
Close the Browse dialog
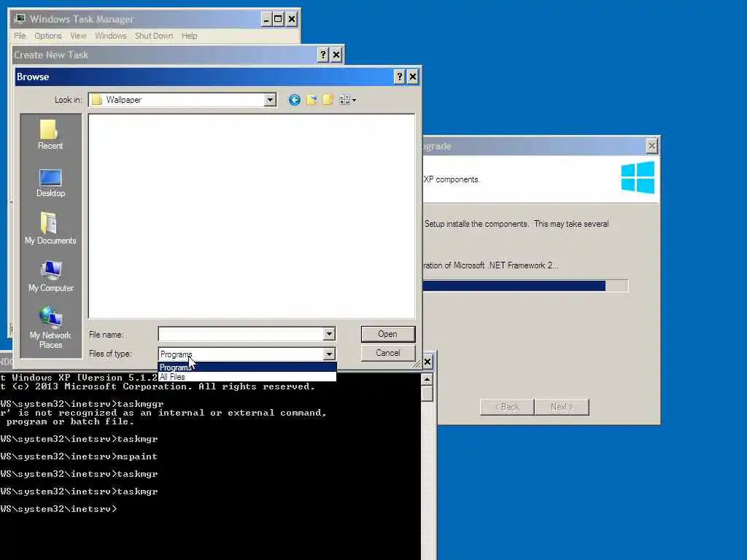coord(413,77)
